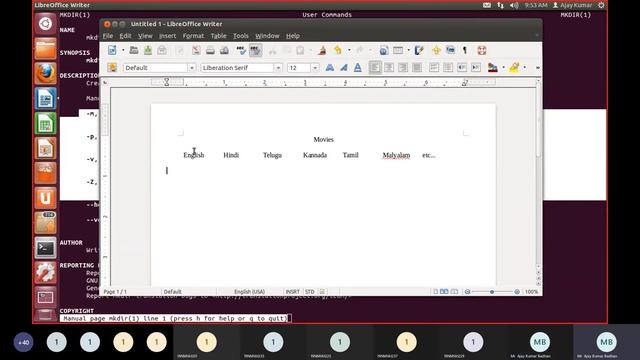Image resolution: width=640 pixels, height=360 pixels.
Task: Click the Clone Formatting paintbrush icon
Action: tap(322, 50)
